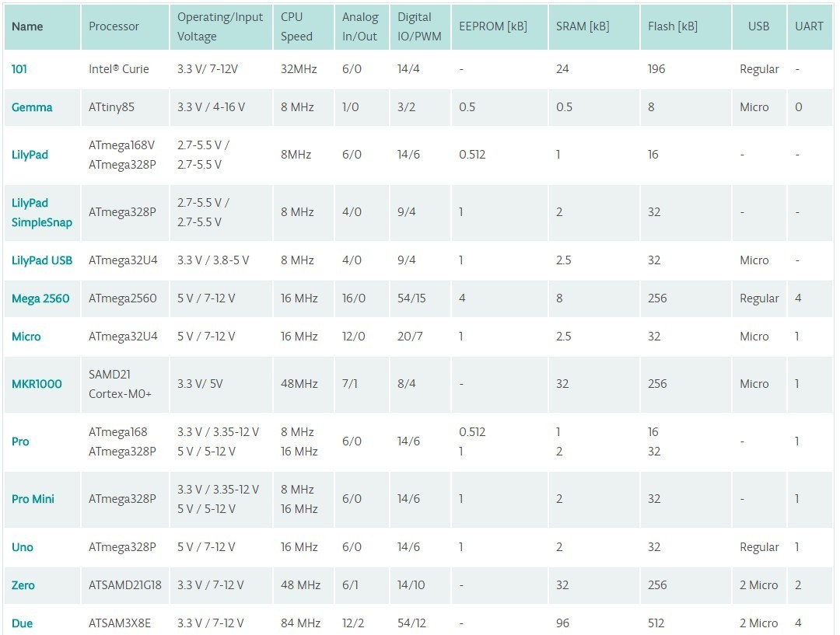This screenshot has height=635, width=840.
Task: Click the Analog In/Out header
Action: pyautogui.click(x=362, y=26)
